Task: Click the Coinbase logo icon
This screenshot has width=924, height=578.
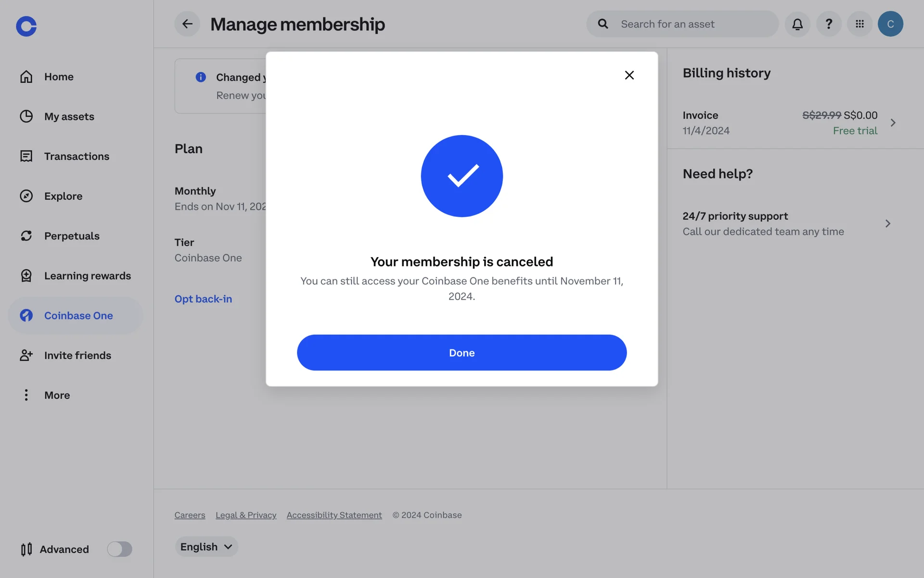Action: [x=26, y=26]
